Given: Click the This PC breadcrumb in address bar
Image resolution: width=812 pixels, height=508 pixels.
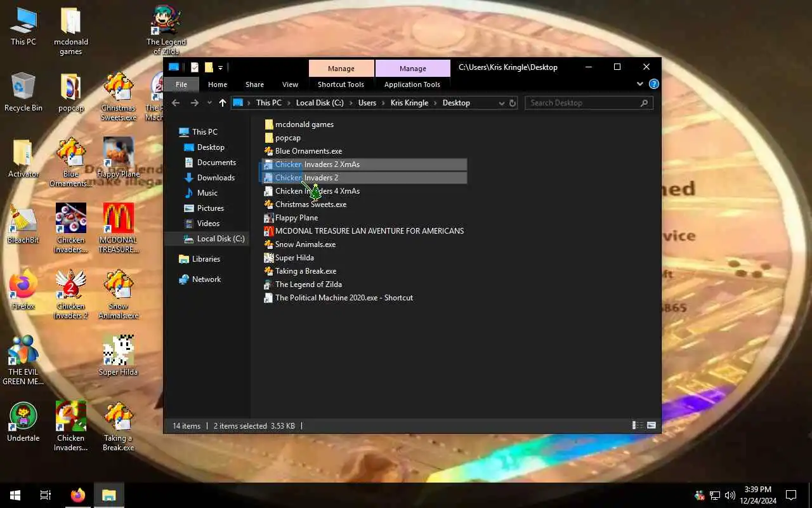Looking at the screenshot, I should (x=269, y=103).
